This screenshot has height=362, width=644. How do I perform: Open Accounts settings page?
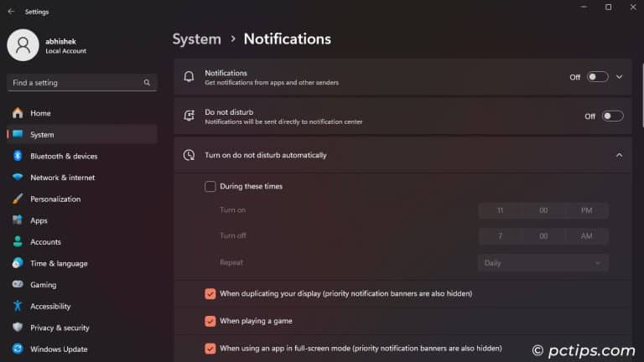click(82, 241)
